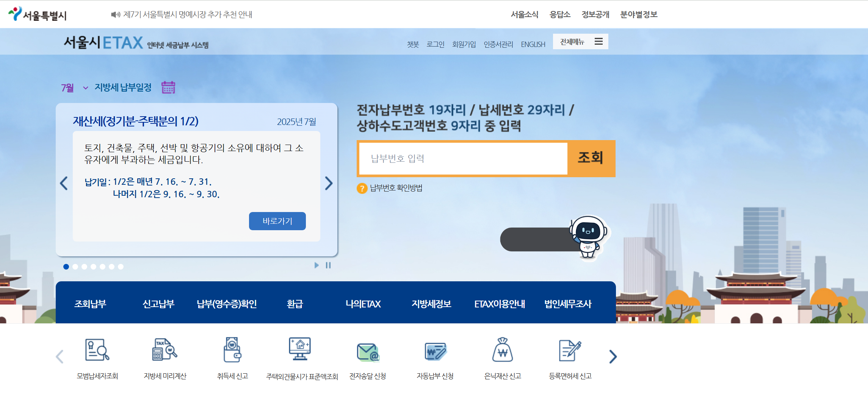Screen dimensions: 868x393
Task: Open the 환급 menu
Action: coord(295,304)
